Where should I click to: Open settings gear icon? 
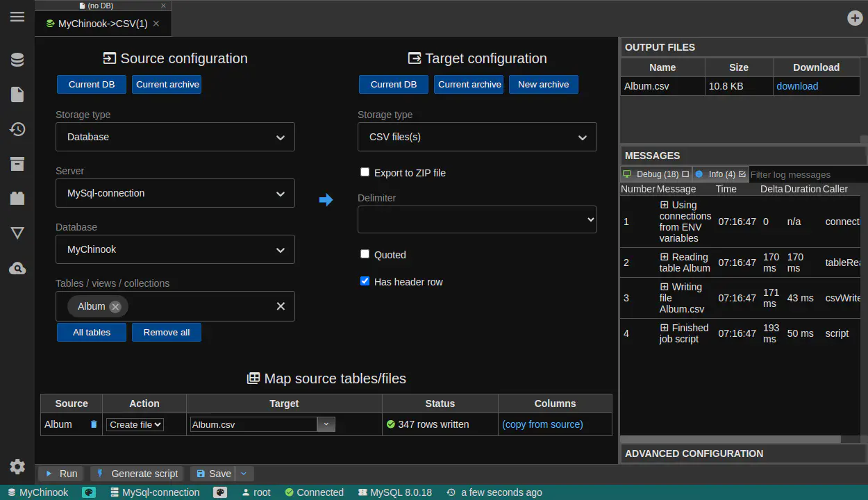click(x=17, y=467)
